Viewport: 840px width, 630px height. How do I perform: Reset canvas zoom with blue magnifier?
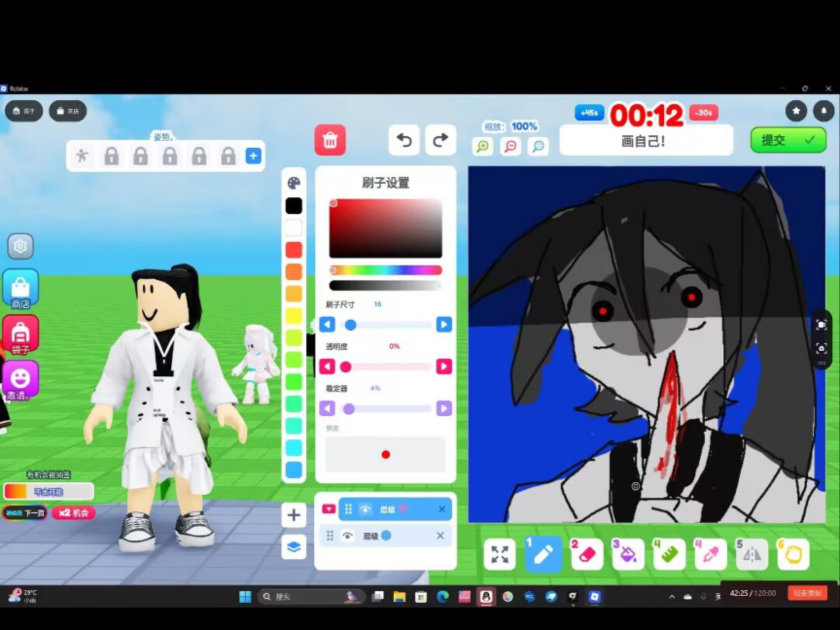[x=538, y=146]
